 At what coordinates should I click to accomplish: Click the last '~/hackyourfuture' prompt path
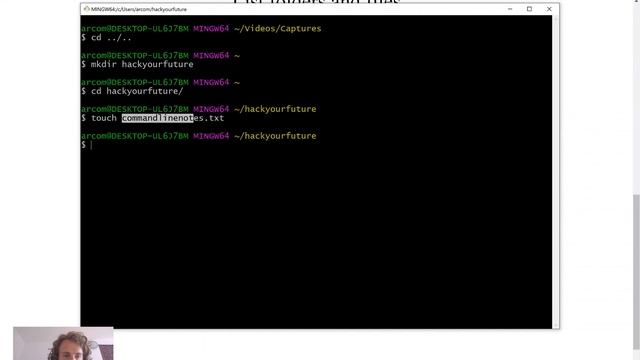(275, 136)
